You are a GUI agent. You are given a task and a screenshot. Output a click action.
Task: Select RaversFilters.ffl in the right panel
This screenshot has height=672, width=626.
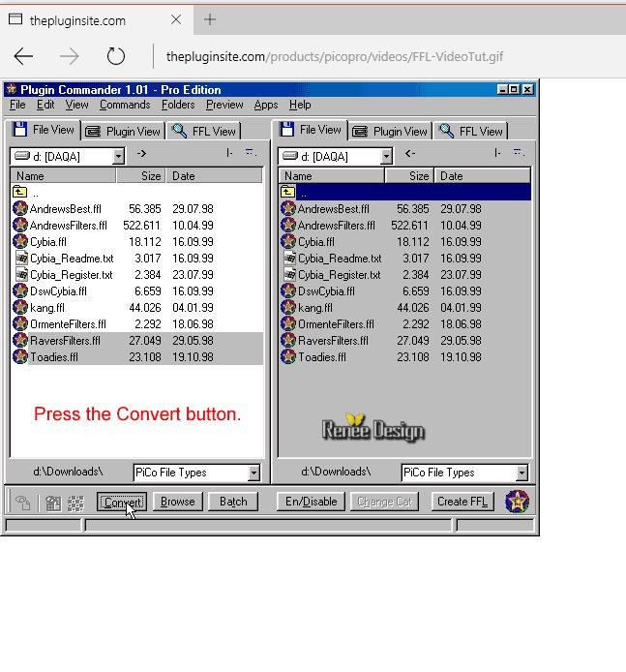pos(404,340)
